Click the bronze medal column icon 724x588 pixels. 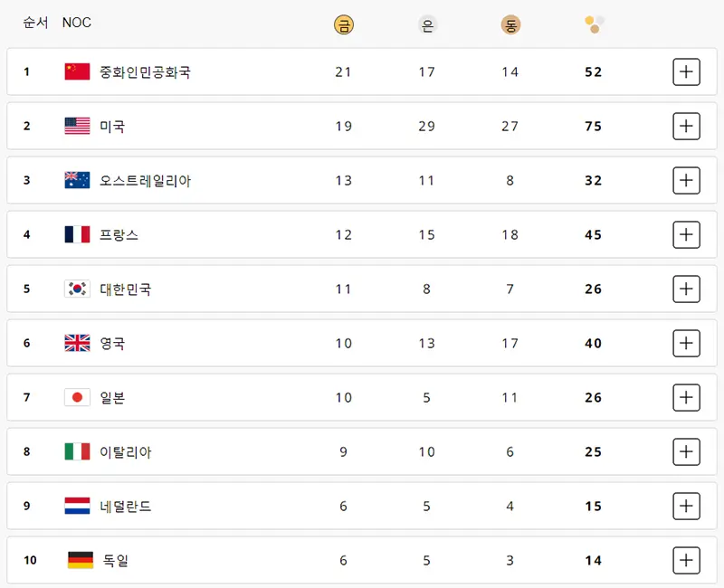(510, 24)
